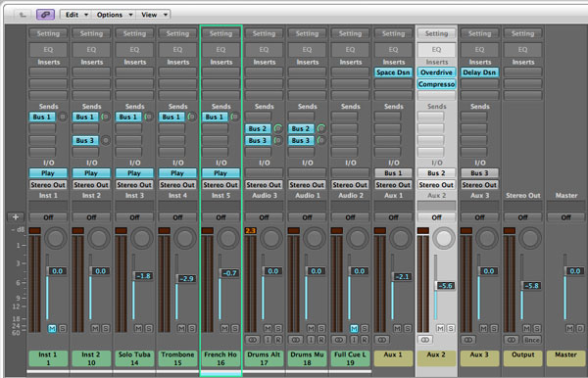
Task: Open EQ display on Output channel
Action: [522, 49]
